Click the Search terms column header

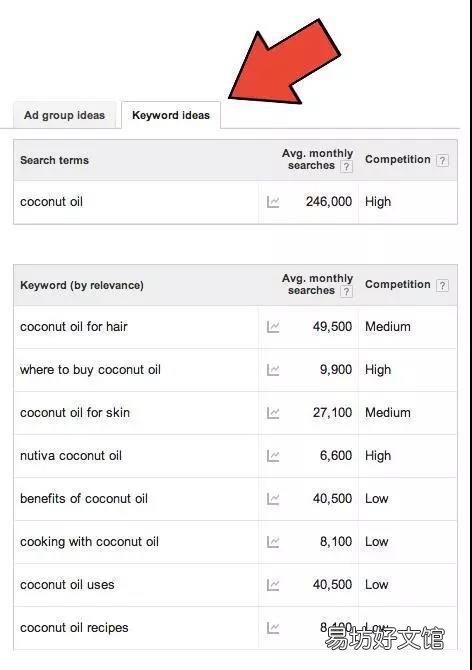click(x=55, y=160)
